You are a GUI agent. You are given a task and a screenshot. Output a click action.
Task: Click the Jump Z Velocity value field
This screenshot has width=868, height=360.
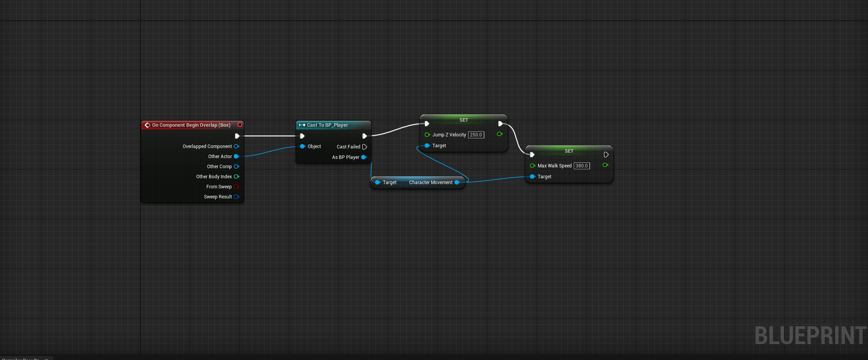click(476, 135)
